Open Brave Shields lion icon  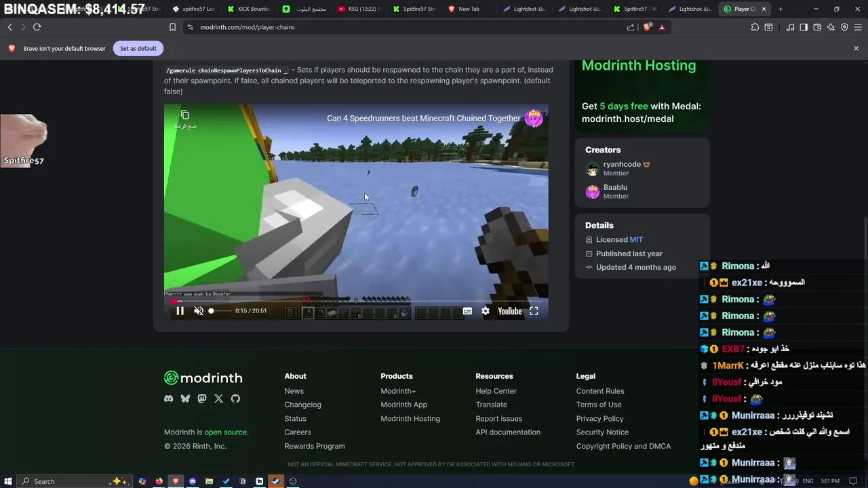647,27
